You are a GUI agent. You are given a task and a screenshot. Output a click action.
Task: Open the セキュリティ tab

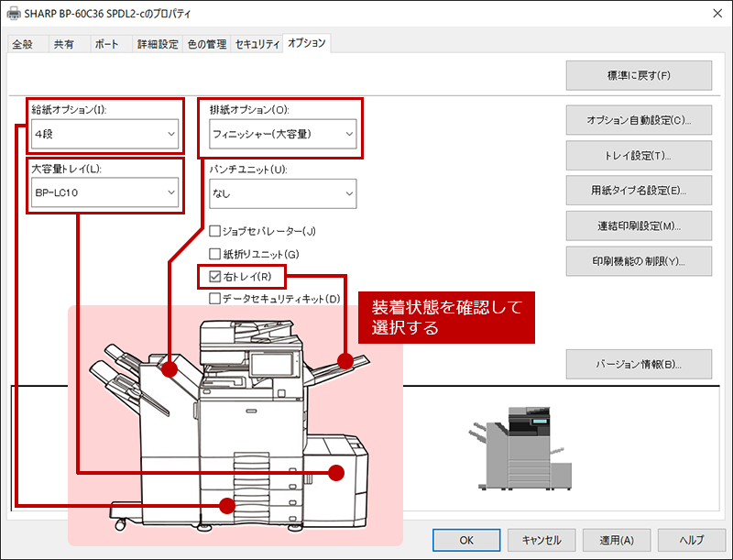pyautogui.click(x=257, y=44)
